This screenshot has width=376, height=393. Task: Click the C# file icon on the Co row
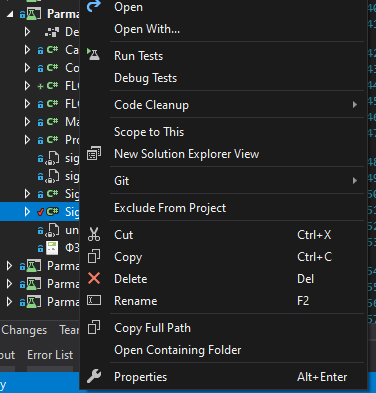click(x=53, y=68)
